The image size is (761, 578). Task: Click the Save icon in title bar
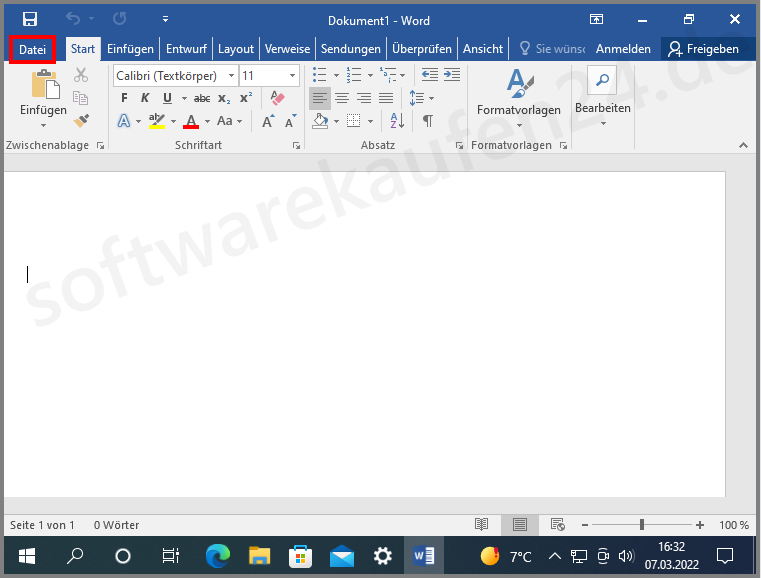30,19
